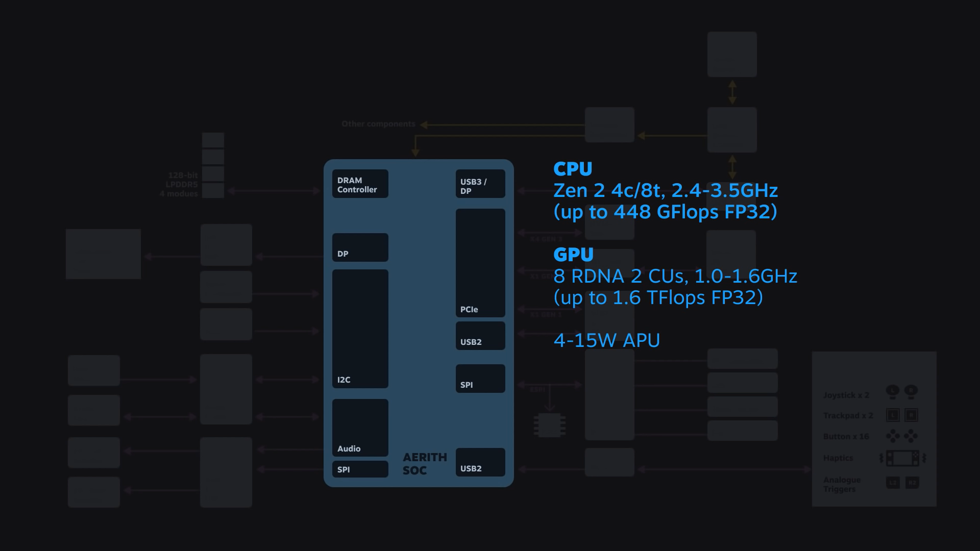Image resolution: width=980 pixels, height=551 pixels.
Task: Click the 4-15W APU specification link
Action: pyautogui.click(x=606, y=339)
